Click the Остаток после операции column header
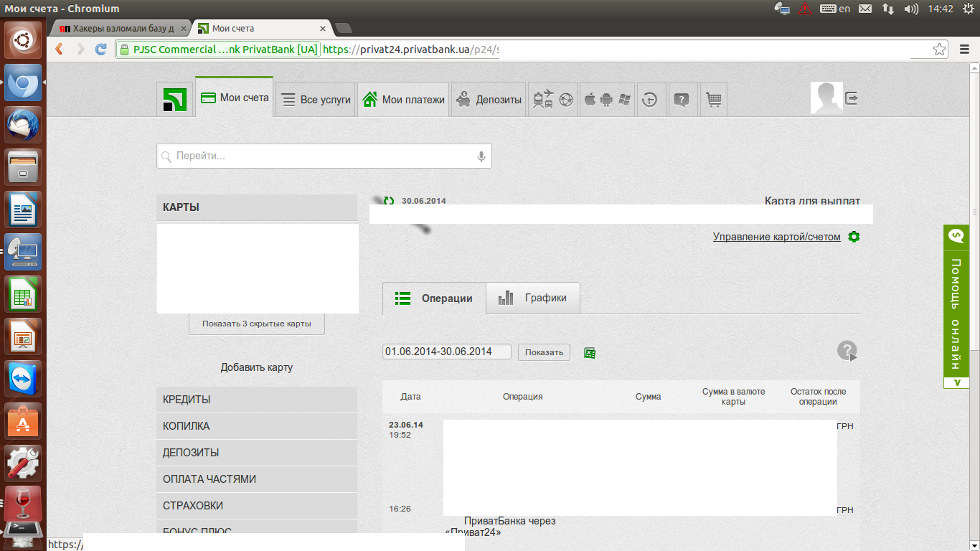The image size is (980, 551). 819,397
